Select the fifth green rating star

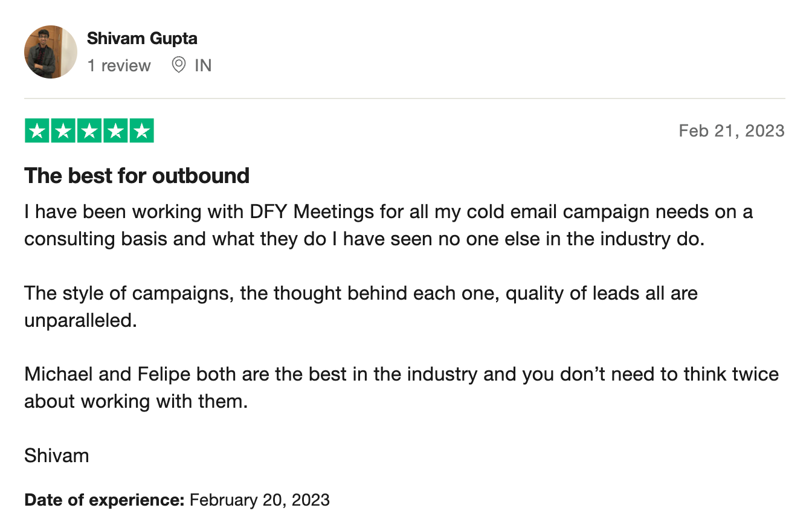point(141,131)
